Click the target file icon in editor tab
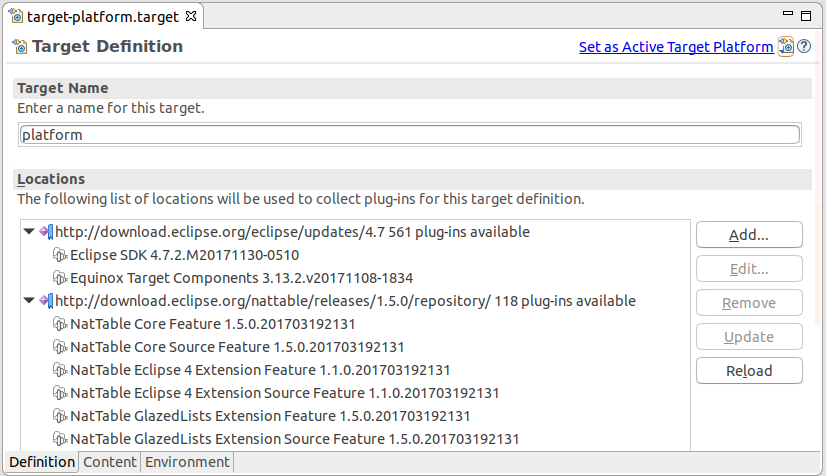This screenshot has width=826, height=476. [x=16, y=16]
